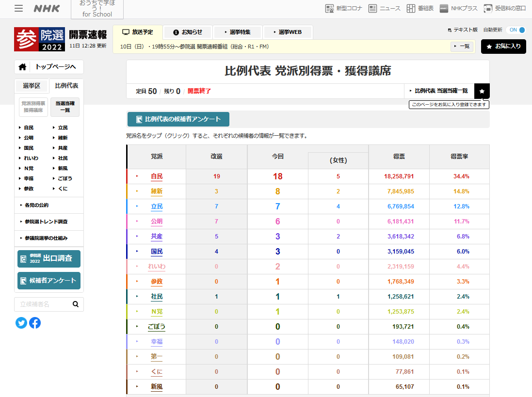The width and height of the screenshot is (532, 397).
Task: Open the 新型コロナ header icon link
Action: coord(343,8)
